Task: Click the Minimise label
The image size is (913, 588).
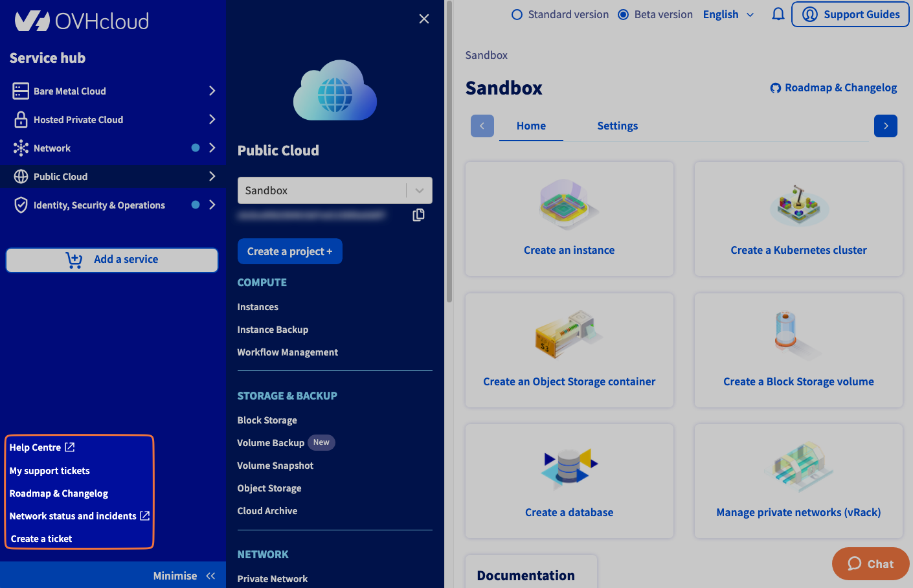Action: coord(175,576)
